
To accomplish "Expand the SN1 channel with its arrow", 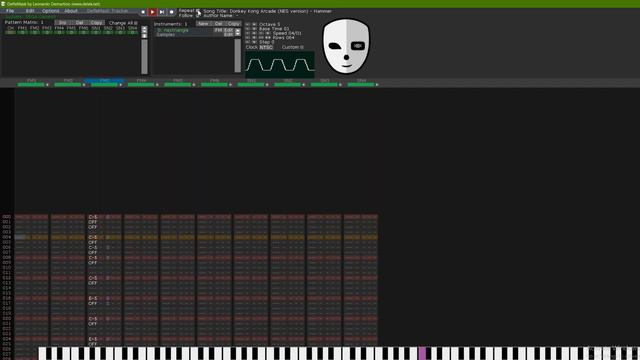I will 267,85.
